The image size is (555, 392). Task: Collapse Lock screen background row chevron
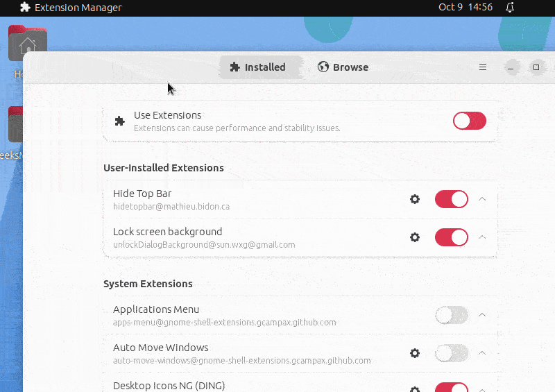click(x=482, y=237)
